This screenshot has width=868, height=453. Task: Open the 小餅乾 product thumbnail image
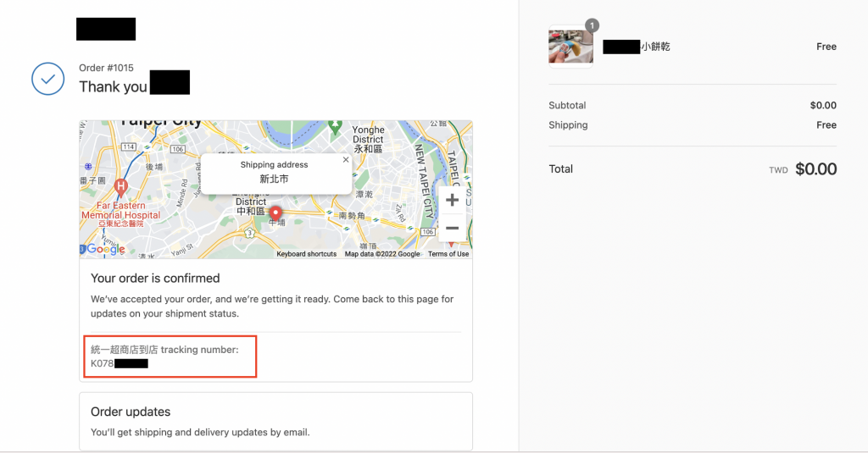[x=570, y=47]
